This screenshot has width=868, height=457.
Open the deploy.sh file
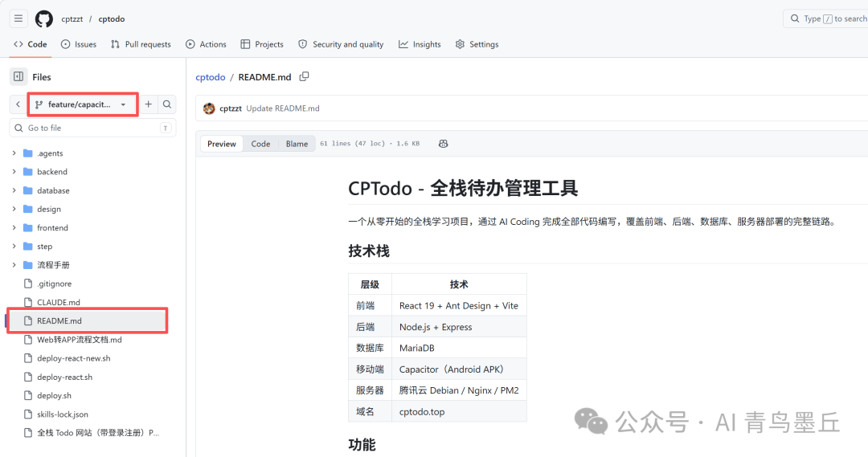pos(55,396)
